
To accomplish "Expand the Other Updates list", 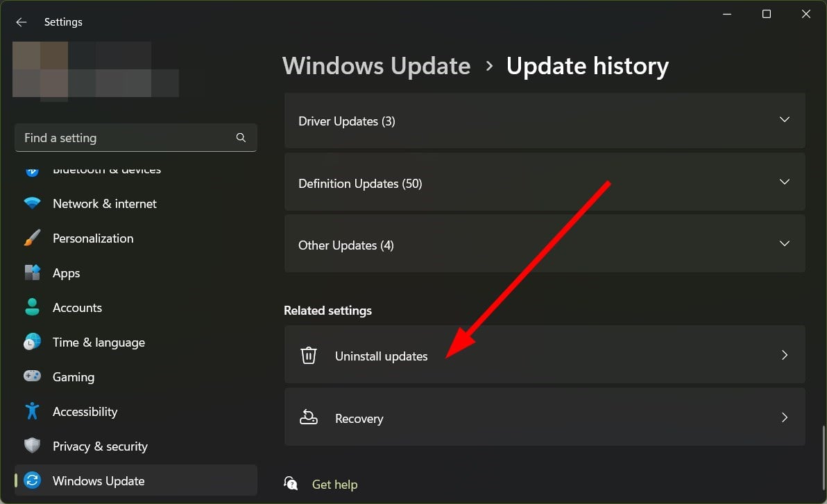I will pos(785,243).
